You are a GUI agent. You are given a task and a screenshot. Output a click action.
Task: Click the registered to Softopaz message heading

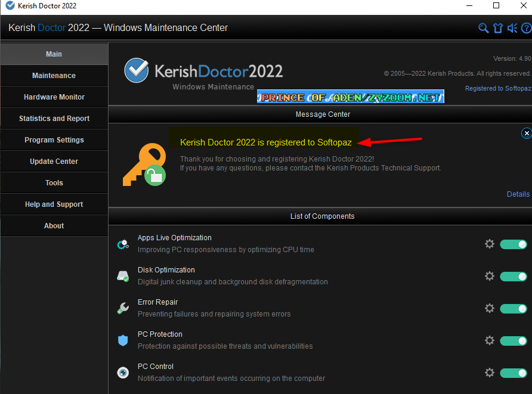pyautogui.click(x=265, y=142)
